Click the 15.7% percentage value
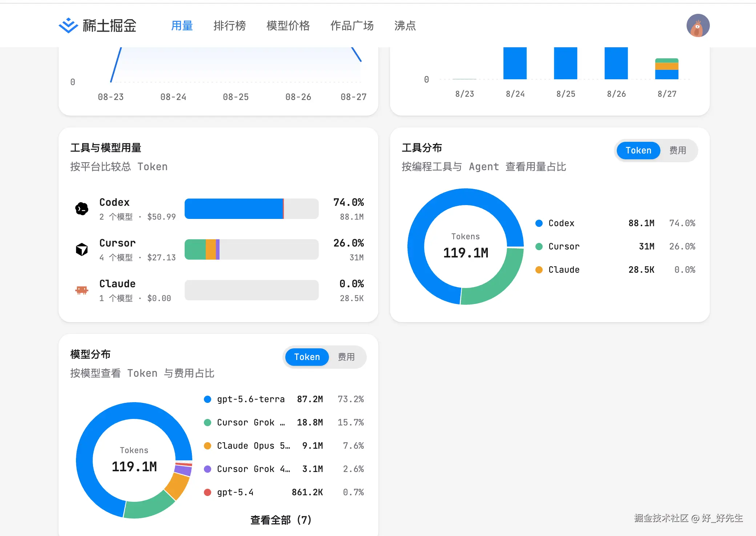 click(x=351, y=423)
